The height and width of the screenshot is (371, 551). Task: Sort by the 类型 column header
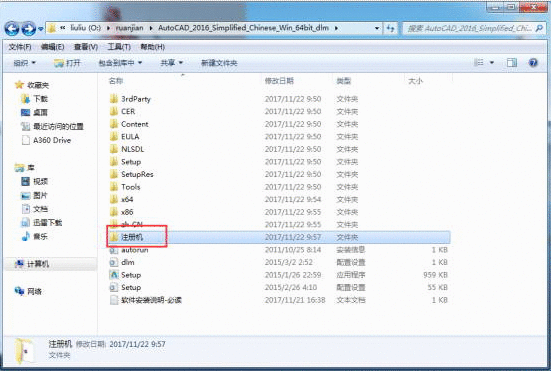click(344, 81)
